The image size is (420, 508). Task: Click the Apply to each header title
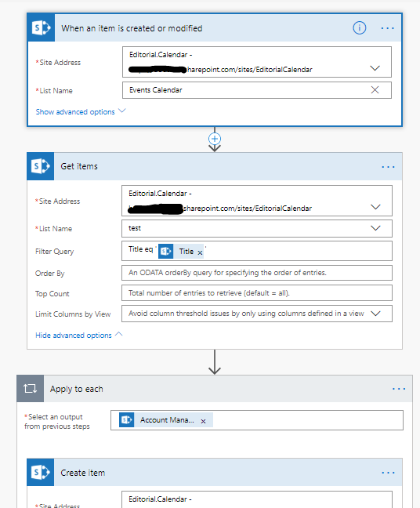point(77,389)
